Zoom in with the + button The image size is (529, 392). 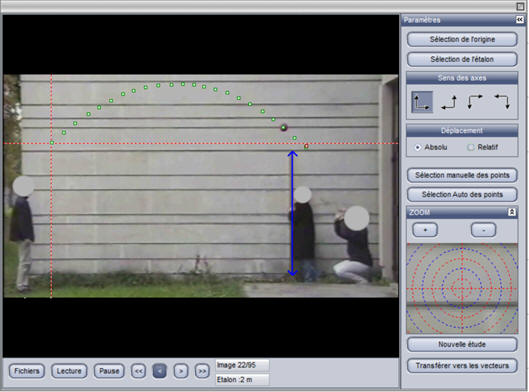(x=425, y=230)
